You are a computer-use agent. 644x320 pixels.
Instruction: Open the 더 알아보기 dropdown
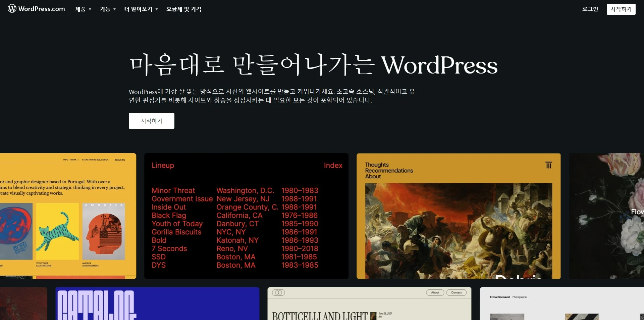pyautogui.click(x=141, y=9)
